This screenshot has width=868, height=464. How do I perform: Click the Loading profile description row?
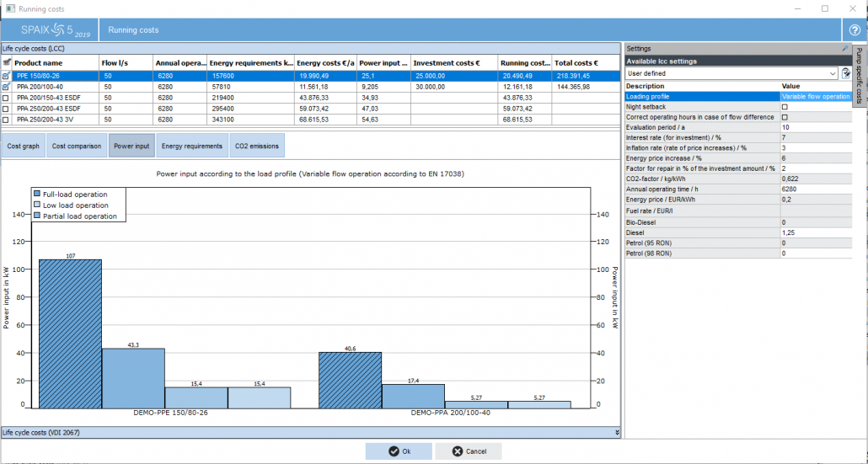tap(703, 96)
